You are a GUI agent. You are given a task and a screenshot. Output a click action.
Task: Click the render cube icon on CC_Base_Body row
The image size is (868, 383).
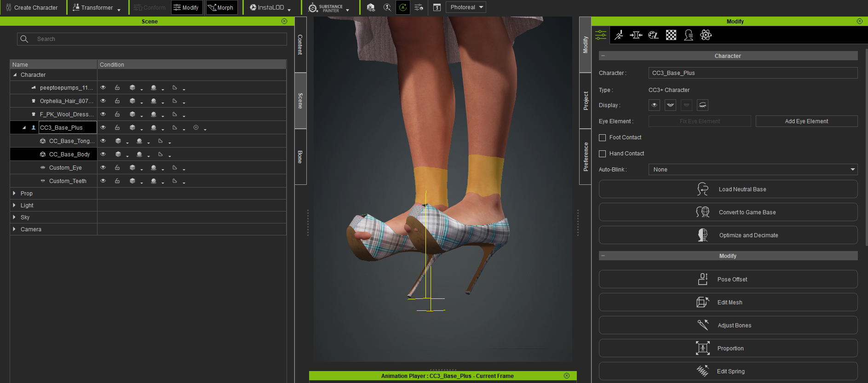(118, 154)
